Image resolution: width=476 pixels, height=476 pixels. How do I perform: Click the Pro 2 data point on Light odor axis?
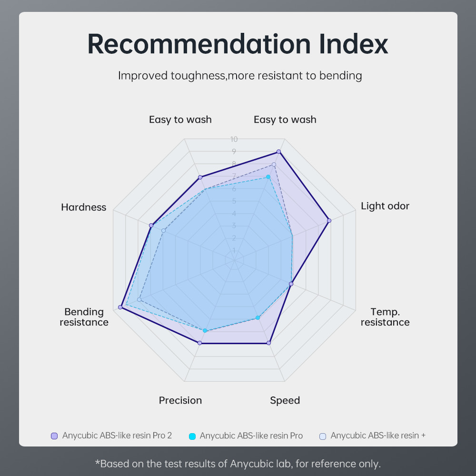coord(329,220)
